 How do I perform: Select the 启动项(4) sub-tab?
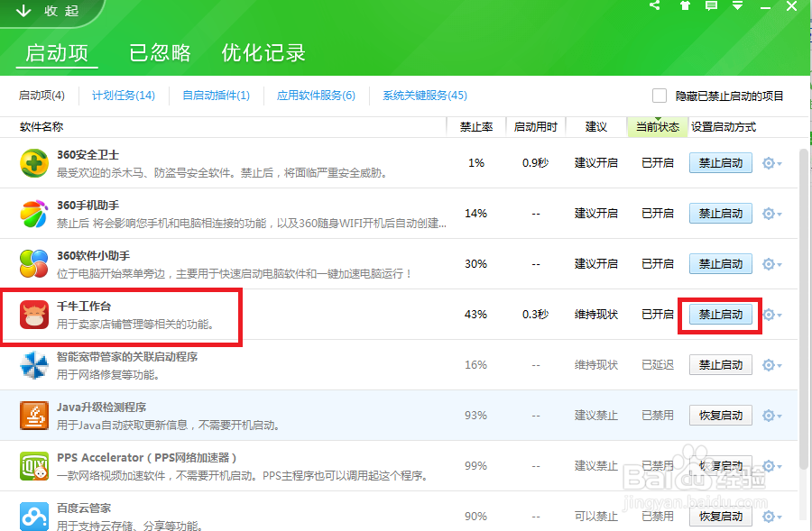click(42, 96)
